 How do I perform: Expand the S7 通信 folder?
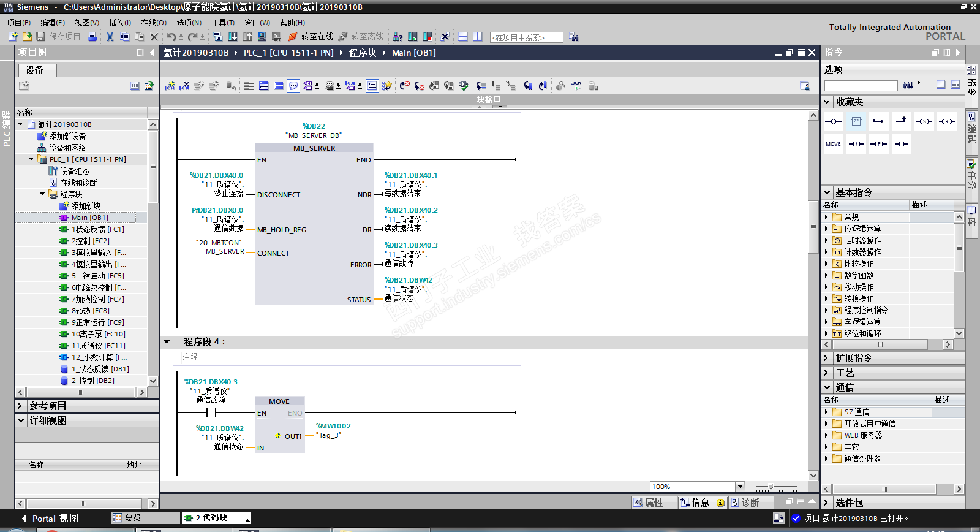[826, 412]
